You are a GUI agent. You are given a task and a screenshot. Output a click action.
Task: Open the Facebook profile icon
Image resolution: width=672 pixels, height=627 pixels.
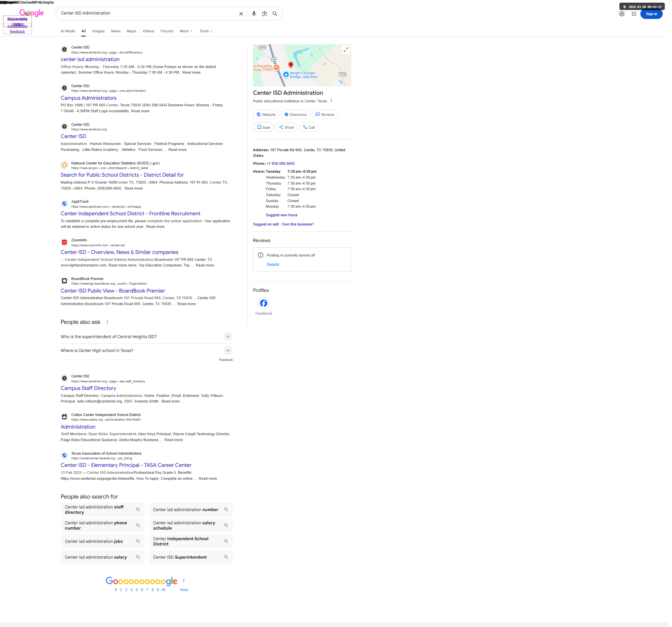coord(263,303)
